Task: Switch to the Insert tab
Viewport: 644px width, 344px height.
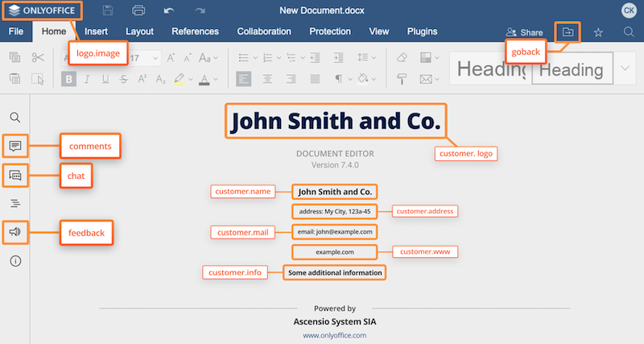Action: (97, 31)
